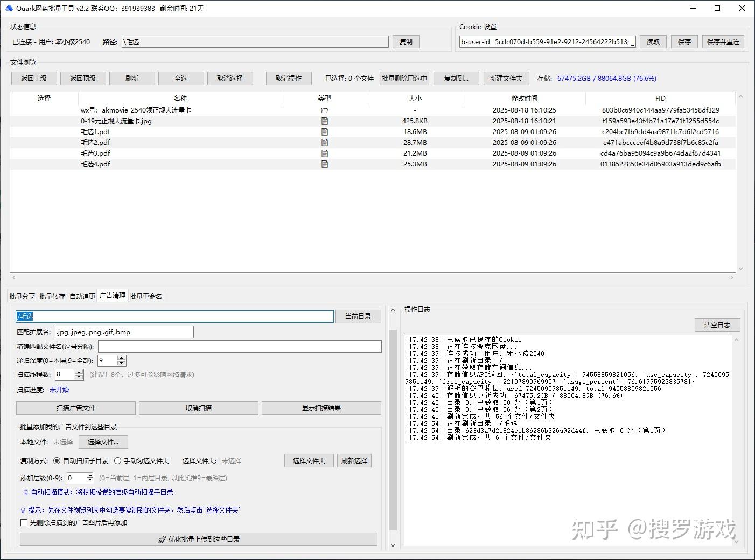
Task: Enable 先删除扫描到的广告图片后再添加 checkbox
Action: coord(24,522)
